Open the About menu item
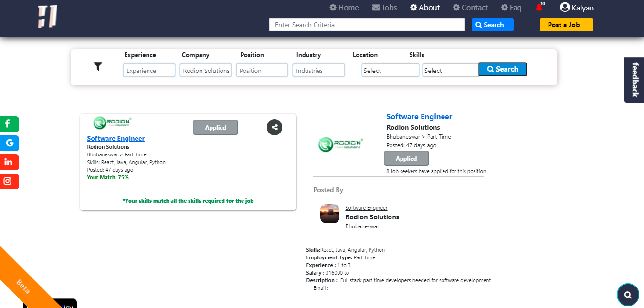 (x=425, y=8)
